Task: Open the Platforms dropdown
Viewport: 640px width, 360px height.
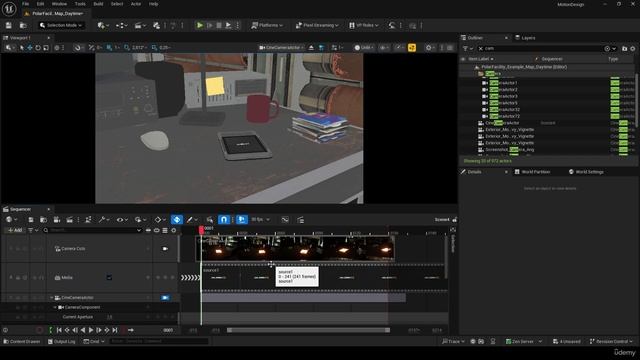Action: point(267,25)
